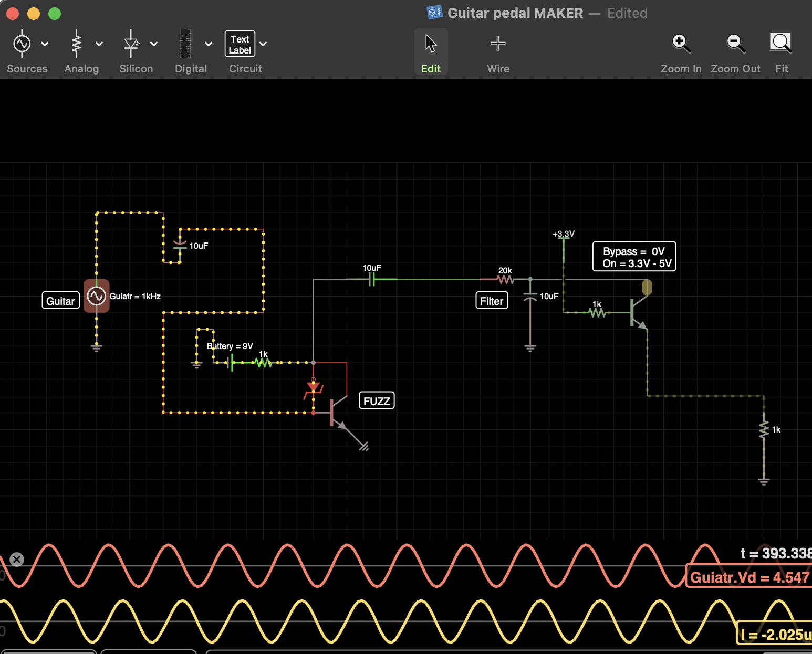Expand the Silicon dropdown arrow

pyautogui.click(x=154, y=44)
